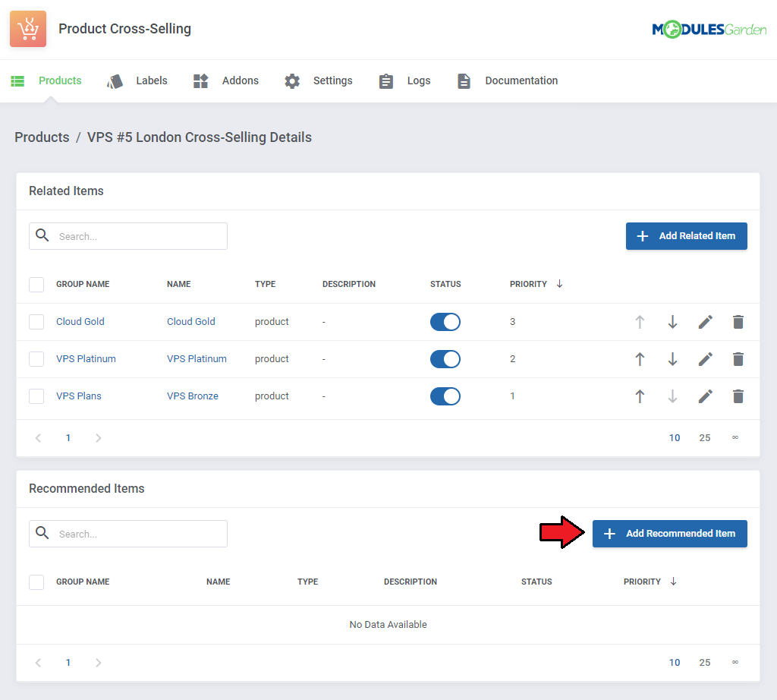Viewport: 777px width, 700px height.
Task: Sort Related Items by Group Name column
Action: [x=83, y=284]
